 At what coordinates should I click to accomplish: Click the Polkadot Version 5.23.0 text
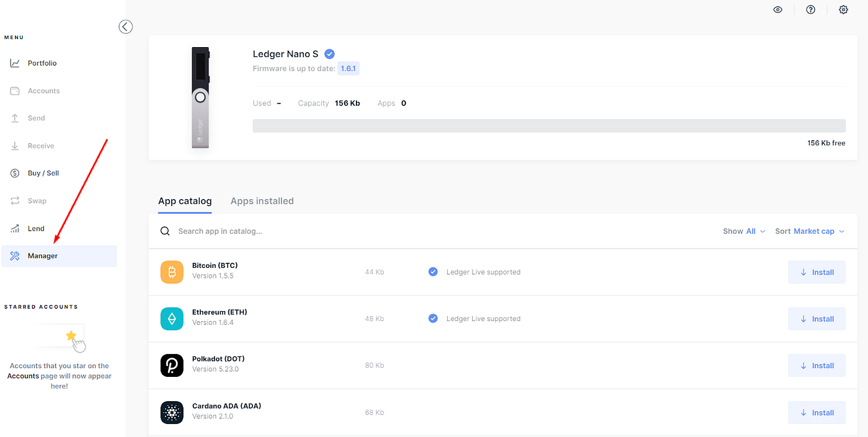pos(215,369)
